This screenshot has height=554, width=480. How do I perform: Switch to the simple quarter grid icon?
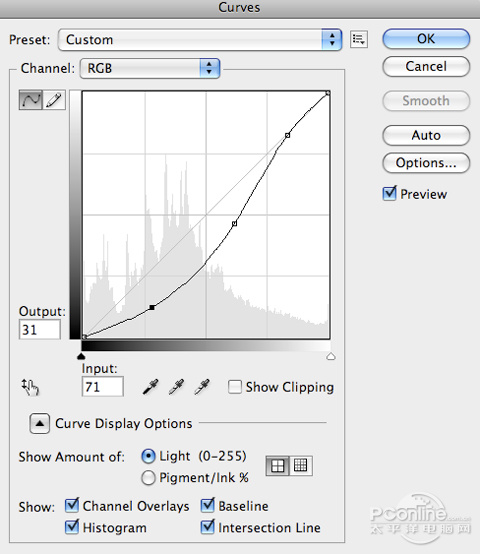tap(277, 466)
